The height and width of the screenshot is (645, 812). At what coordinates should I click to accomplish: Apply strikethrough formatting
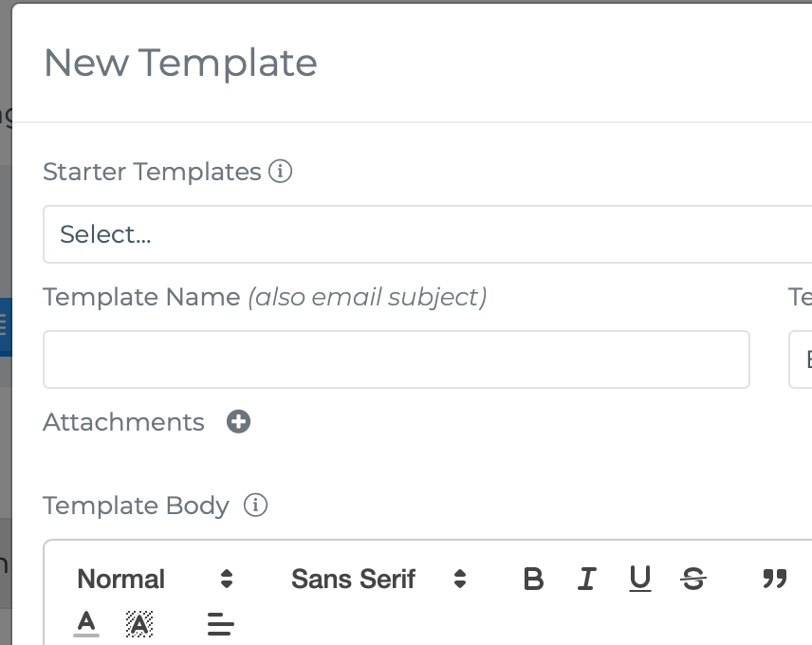click(x=693, y=579)
